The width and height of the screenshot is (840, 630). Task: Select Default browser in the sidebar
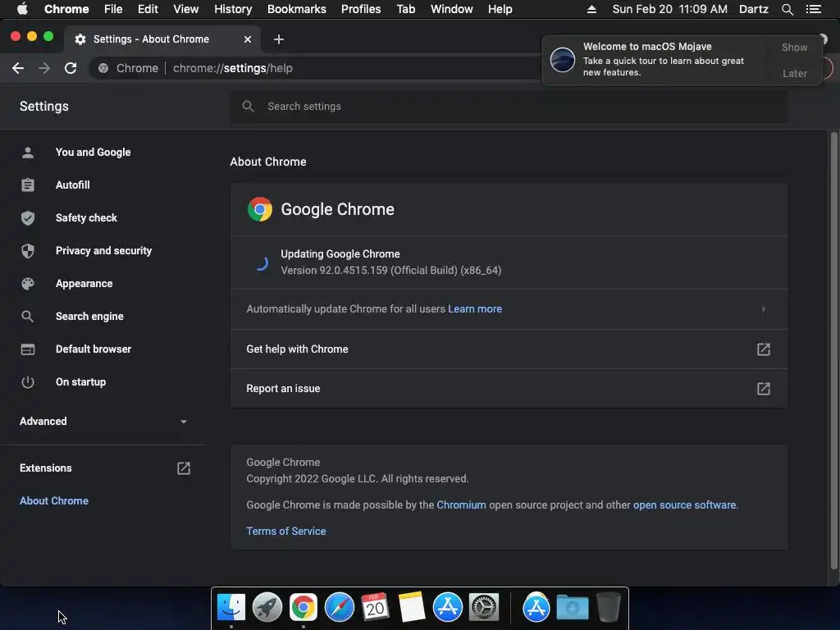tap(94, 349)
